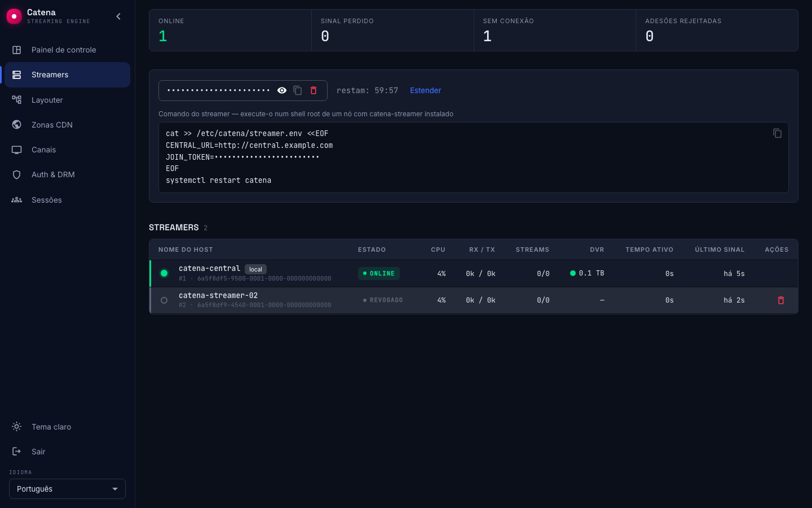Click the SEM CONEXÃO stat card
This screenshot has width=812, height=508.
[555, 30]
